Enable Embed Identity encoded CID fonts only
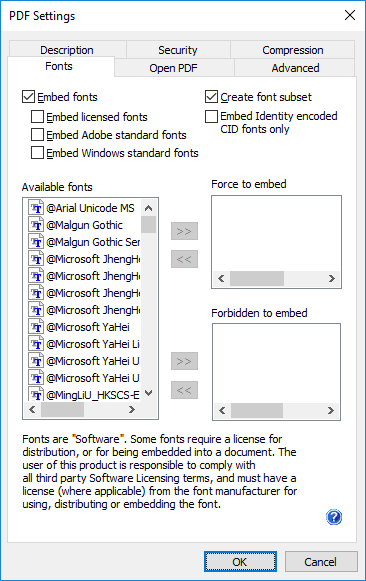Screen dimensions: 366x581 (211, 116)
